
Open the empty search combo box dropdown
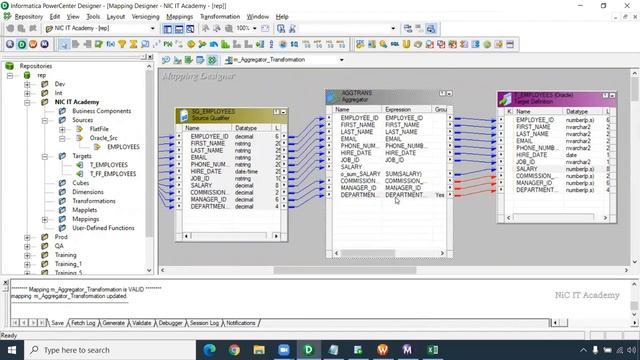point(393,29)
